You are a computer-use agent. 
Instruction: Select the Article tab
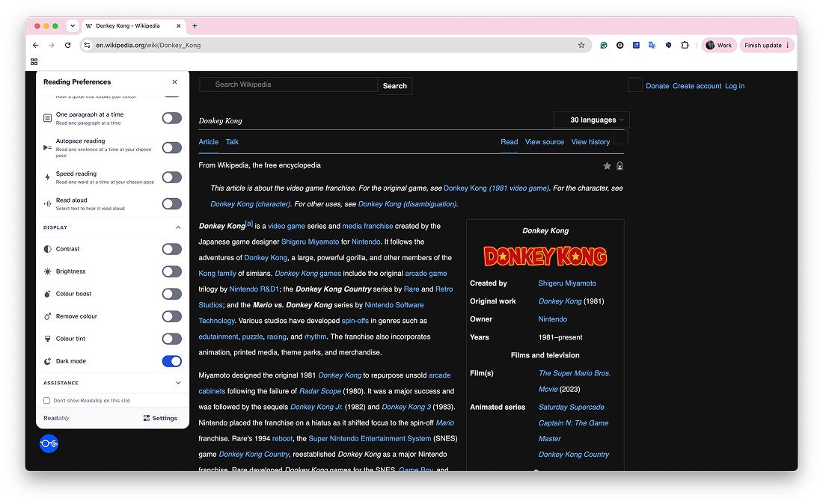coord(209,142)
